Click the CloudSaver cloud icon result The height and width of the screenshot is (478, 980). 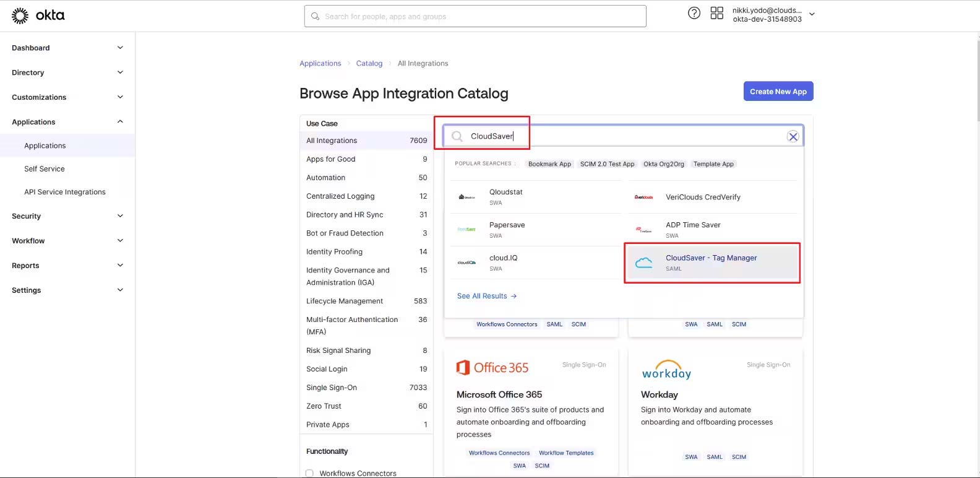coord(644,263)
